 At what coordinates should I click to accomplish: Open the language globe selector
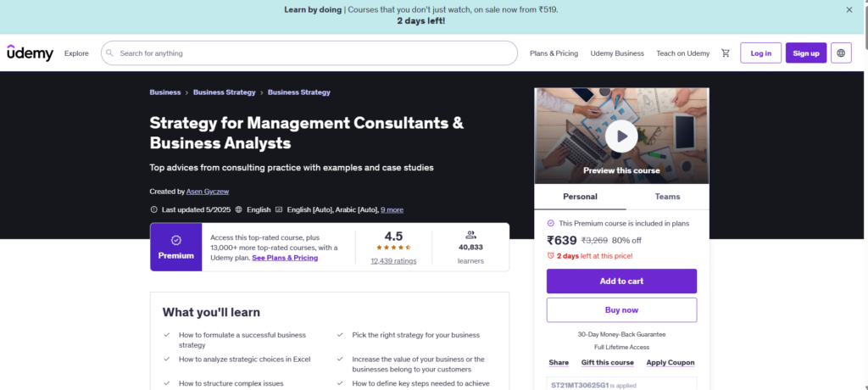841,53
